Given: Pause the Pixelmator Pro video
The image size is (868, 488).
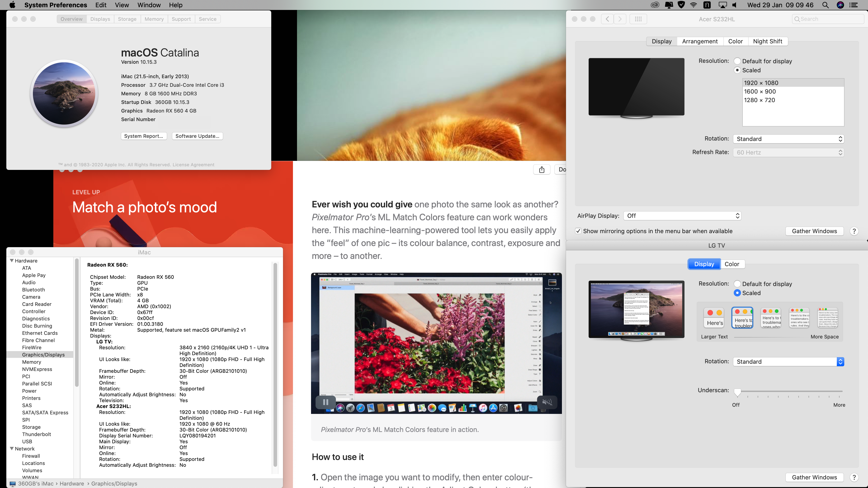Looking at the screenshot, I should (325, 402).
